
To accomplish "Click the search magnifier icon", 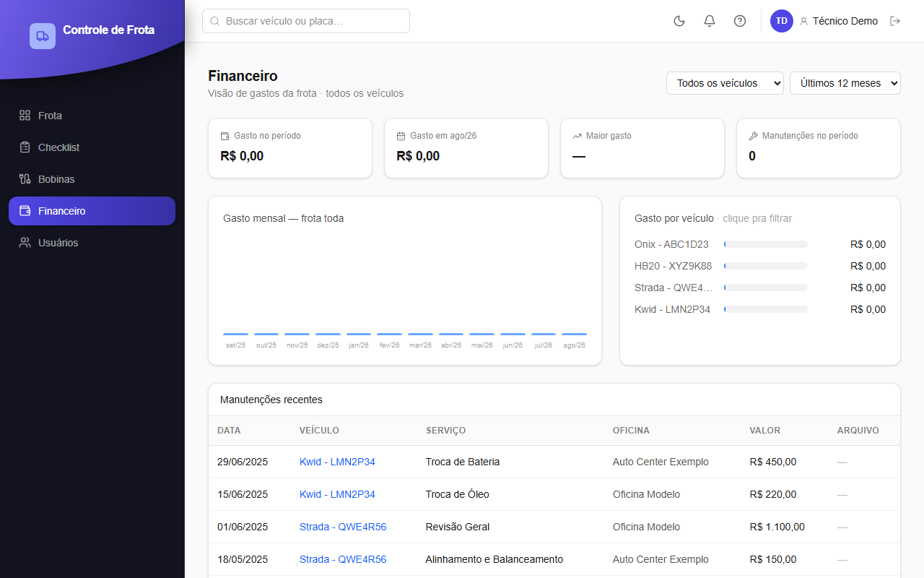I will tap(214, 21).
